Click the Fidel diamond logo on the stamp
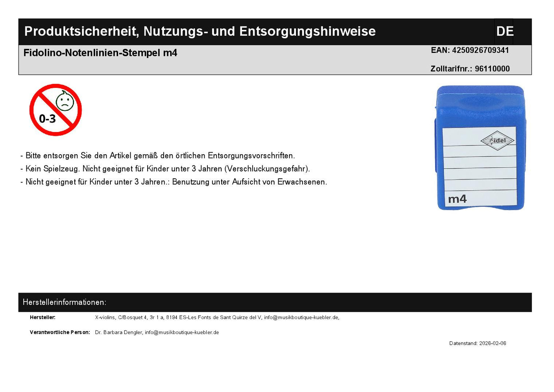Image resolution: width=554 pixels, height=392 pixels. click(497, 141)
